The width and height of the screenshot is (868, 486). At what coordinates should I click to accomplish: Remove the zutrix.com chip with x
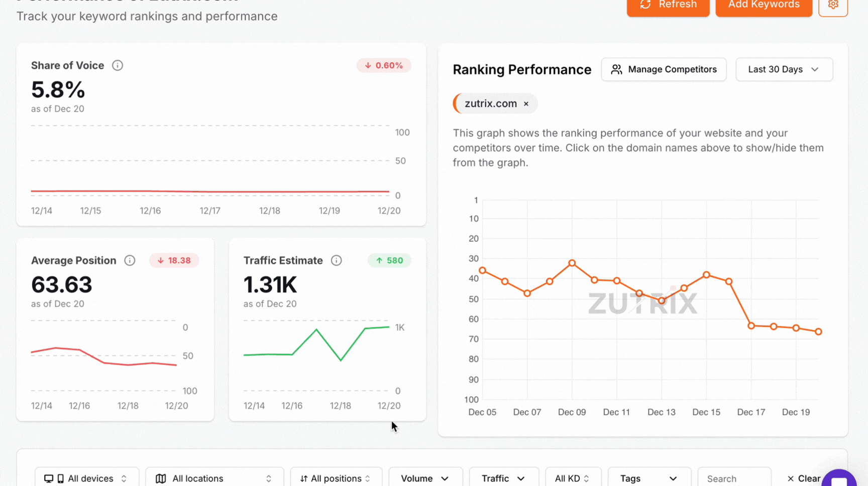(526, 104)
